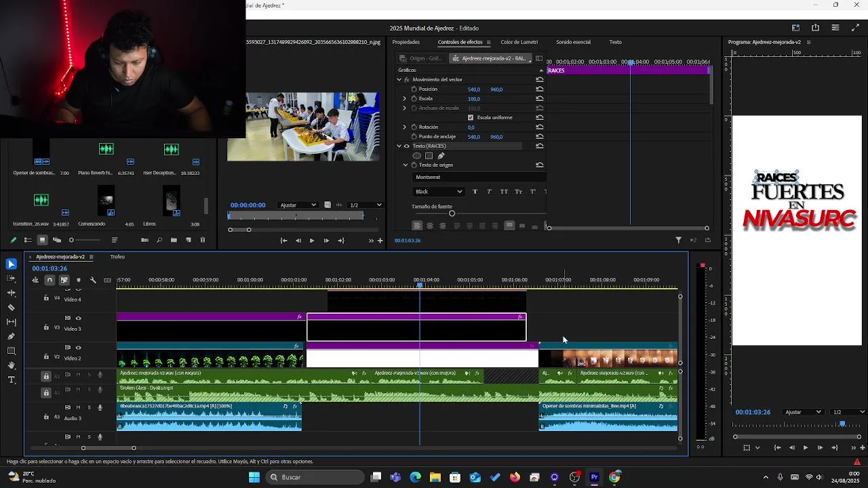Open the program monitor Ajustar zoom dropdown
The width and height of the screenshot is (868, 488).
point(804,412)
